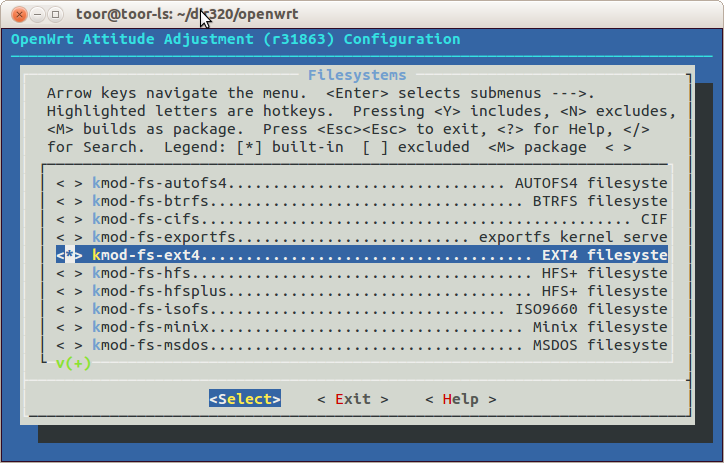The image size is (724, 463).
Task: Select the kmod-fs-hfsplus entry name
Action: point(159,291)
